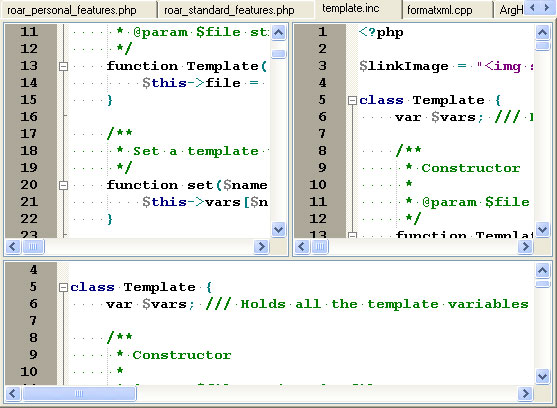Click scroll-right arrow in top-right pane
The image size is (557, 408).
[x=525, y=246]
